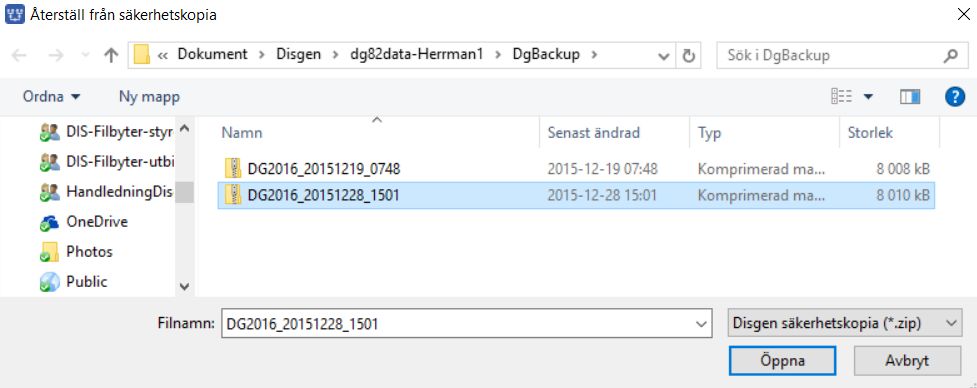Click the Avbryt button
This screenshot has height=388, width=977.
[x=907, y=361]
